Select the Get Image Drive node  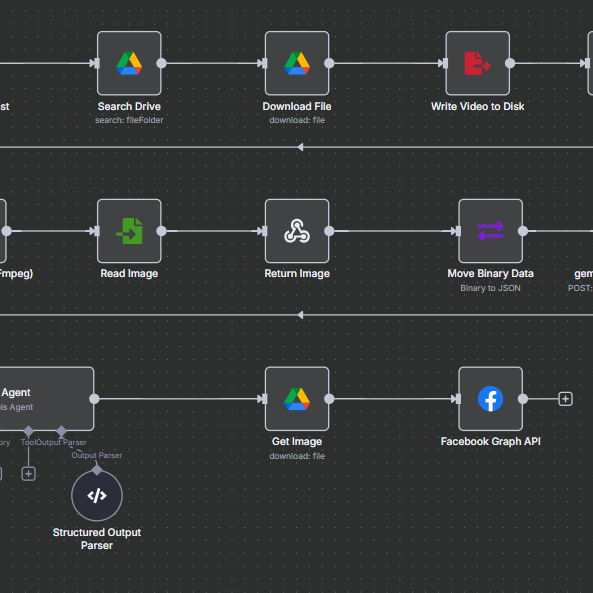pyautogui.click(x=297, y=399)
